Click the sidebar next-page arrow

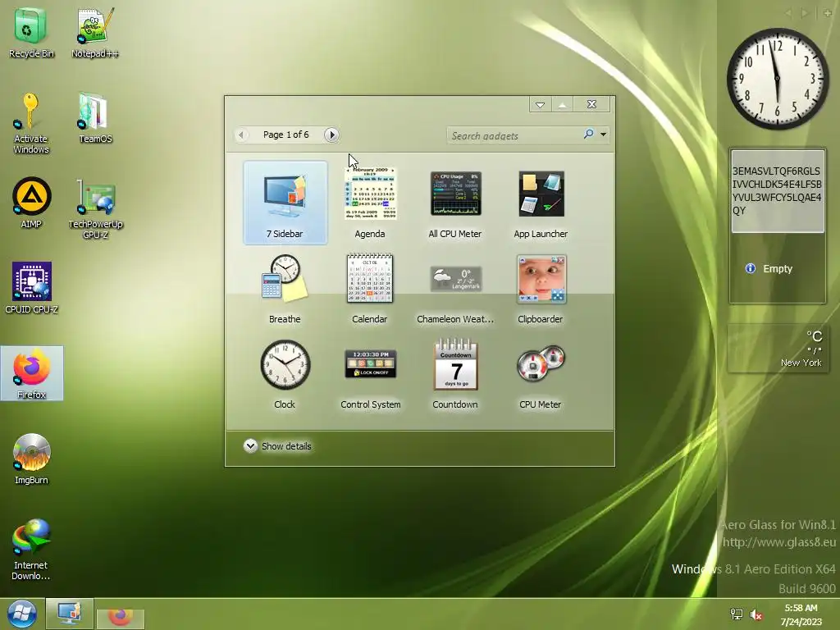[x=804, y=12]
